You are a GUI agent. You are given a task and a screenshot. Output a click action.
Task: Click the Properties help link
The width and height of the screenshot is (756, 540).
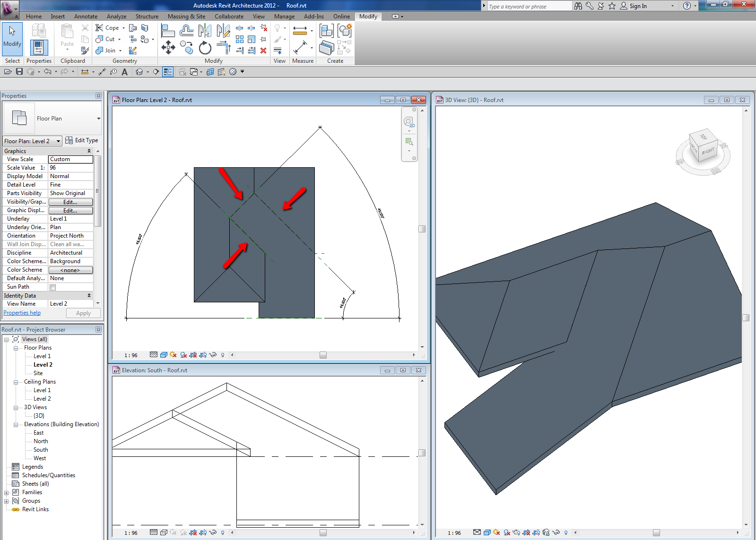(22, 313)
